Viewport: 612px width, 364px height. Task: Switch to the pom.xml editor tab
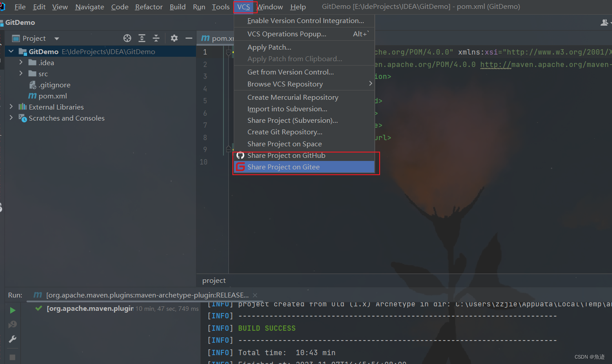(x=217, y=38)
